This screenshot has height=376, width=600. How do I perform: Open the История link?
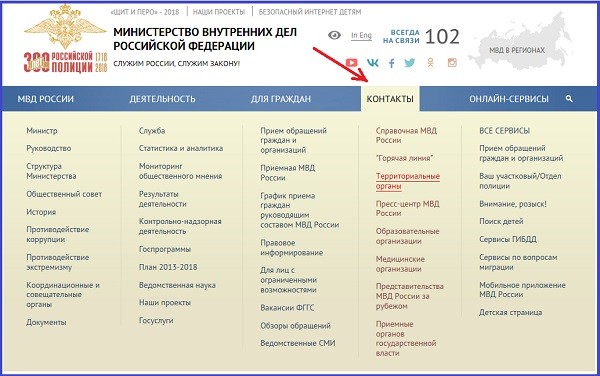[41, 212]
